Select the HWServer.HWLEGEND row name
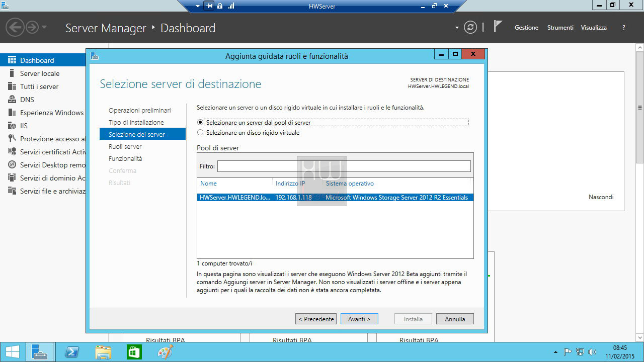Image resolution: width=644 pixels, height=362 pixels. pyautogui.click(x=235, y=198)
